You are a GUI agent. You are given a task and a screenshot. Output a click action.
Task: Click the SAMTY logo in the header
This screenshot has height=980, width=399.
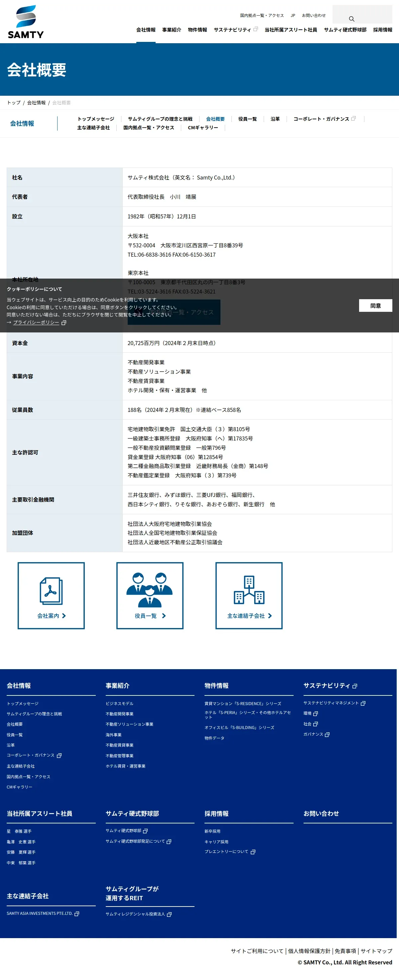point(26,22)
